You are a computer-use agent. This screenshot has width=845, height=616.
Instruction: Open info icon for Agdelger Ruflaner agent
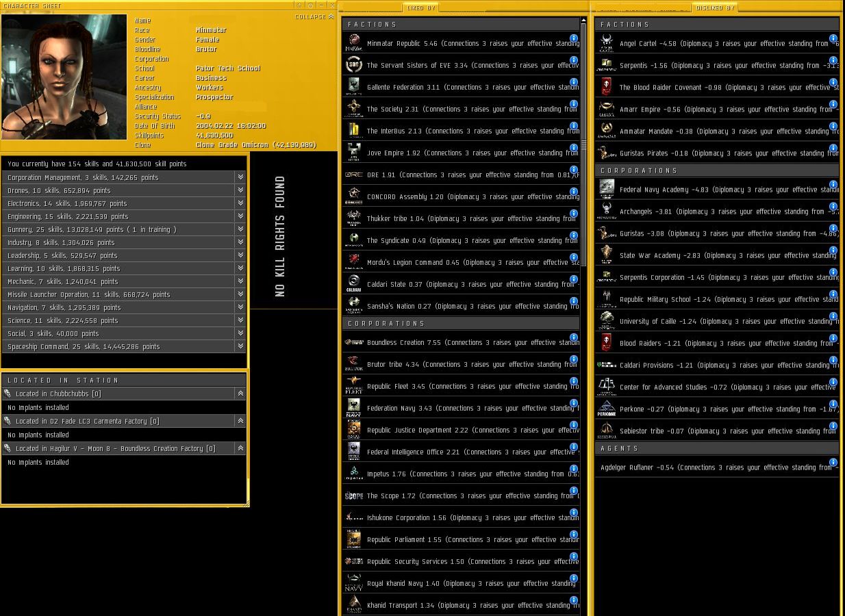[x=833, y=463]
